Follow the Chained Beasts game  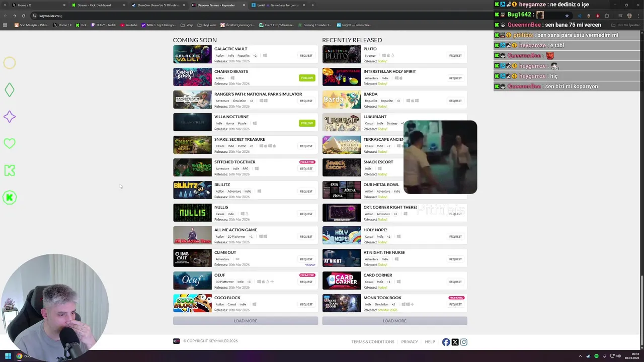[307, 78]
